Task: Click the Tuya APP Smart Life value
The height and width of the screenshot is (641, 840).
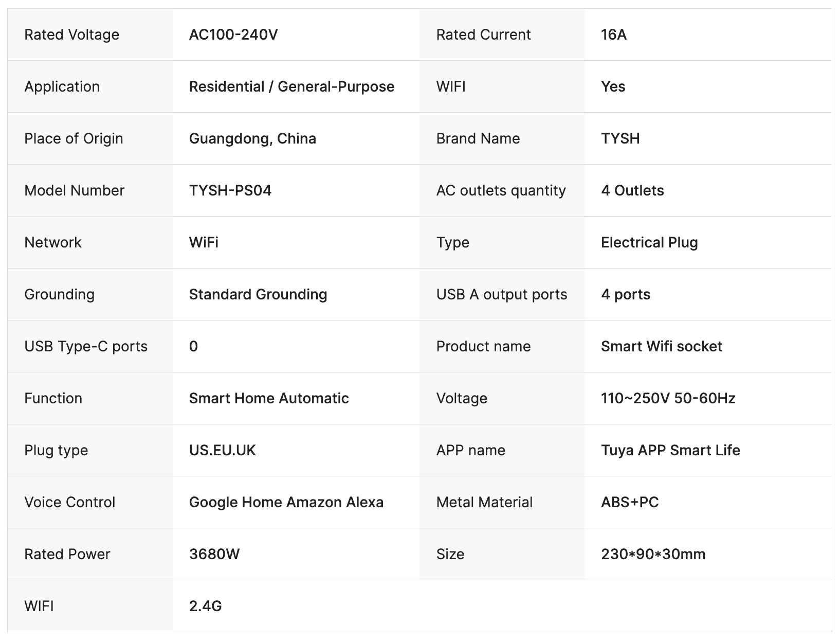Action: tap(670, 450)
